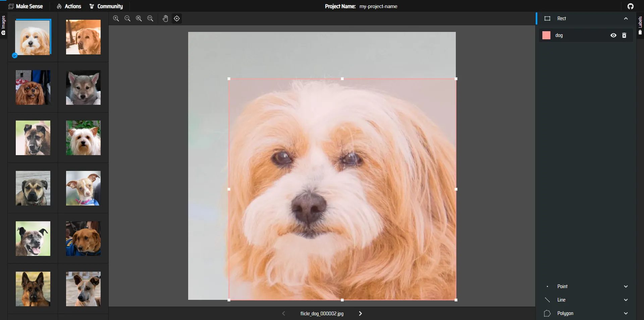
Task: Select the German shepherd thumbnail
Action: [x=33, y=289]
